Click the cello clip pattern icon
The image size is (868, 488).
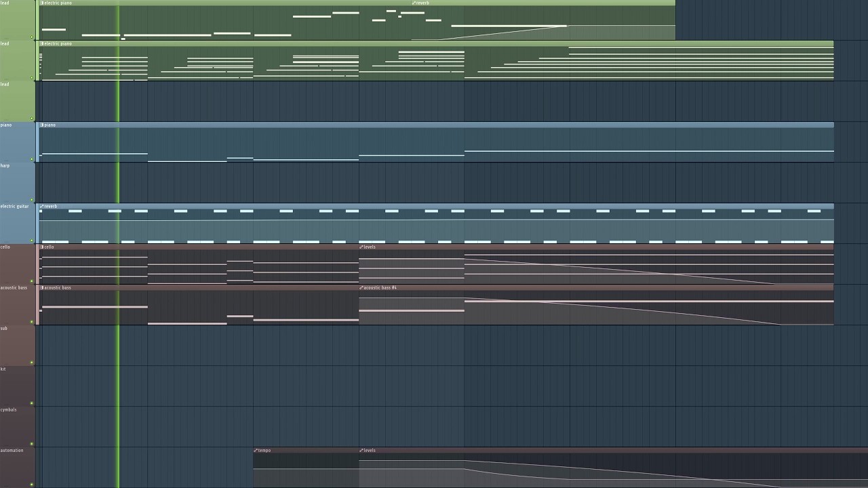click(x=42, y=247)
